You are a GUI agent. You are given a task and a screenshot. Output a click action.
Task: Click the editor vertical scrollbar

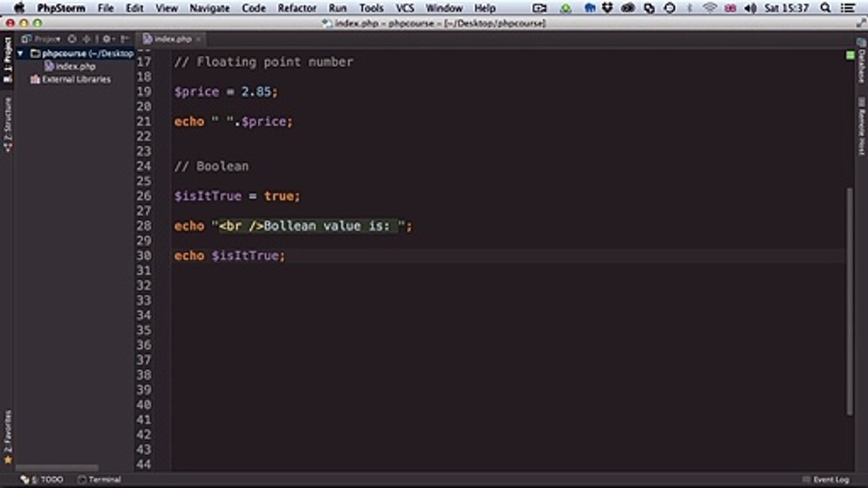[850, 300]
